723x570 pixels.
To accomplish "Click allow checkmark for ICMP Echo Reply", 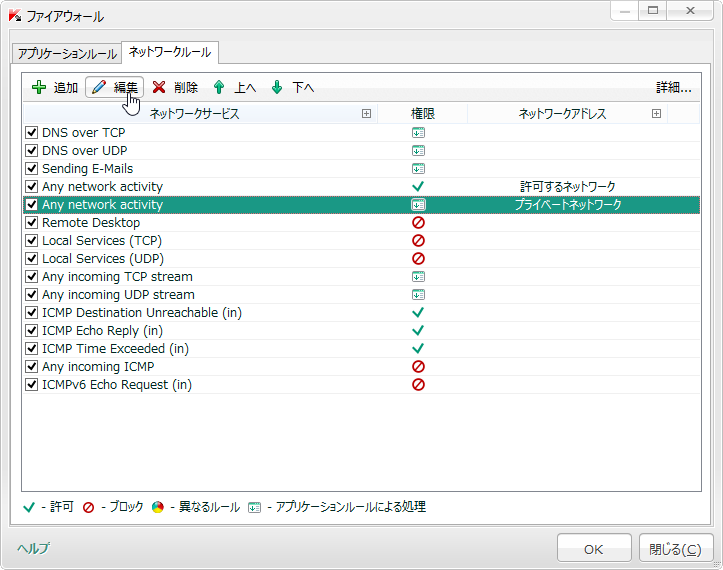I will [418, 331].
